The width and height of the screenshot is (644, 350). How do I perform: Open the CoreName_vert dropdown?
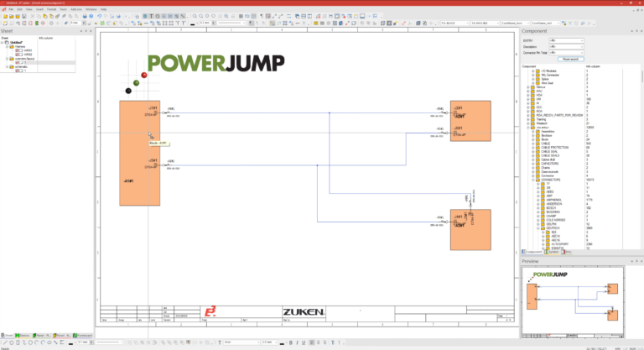coord(545,23)
